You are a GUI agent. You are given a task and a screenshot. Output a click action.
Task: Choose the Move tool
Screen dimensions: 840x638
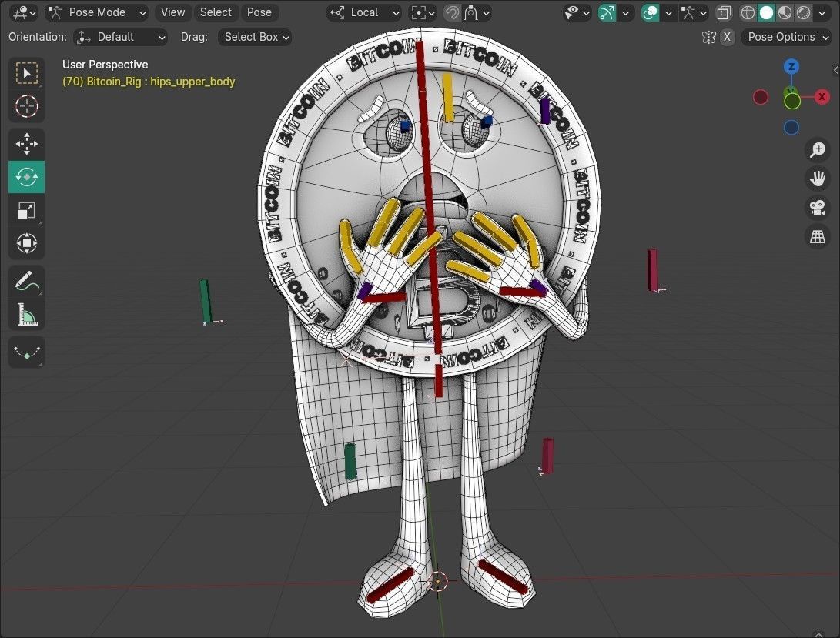coord(26,144)
